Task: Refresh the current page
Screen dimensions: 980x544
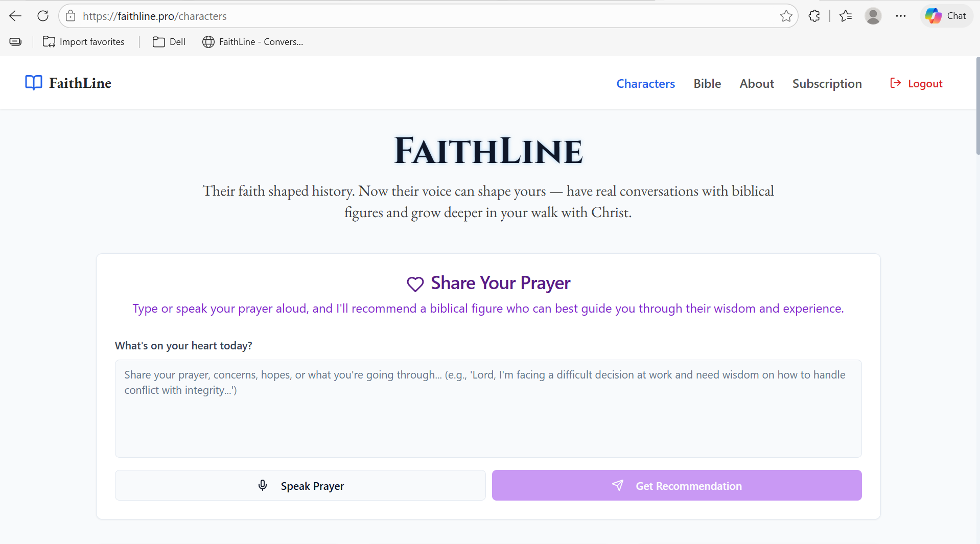Action: tap(43, 15)
